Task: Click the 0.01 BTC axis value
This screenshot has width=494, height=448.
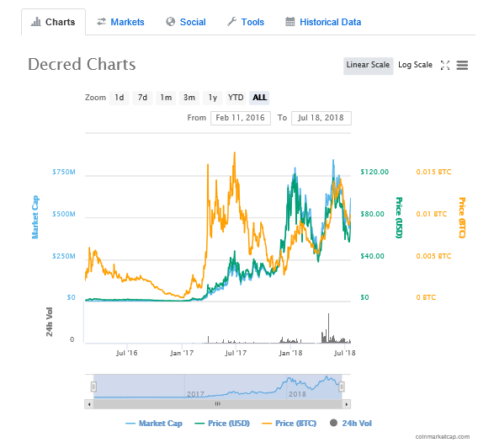Action: coord(432,214)
